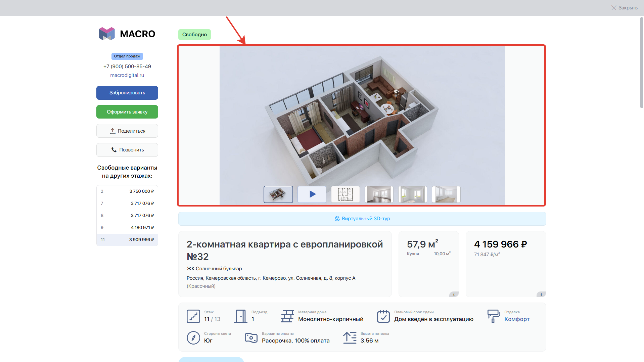Click the paint roller finishing icon
The width and height of the screenshot is (644, 362).
[x=493, y=316]
